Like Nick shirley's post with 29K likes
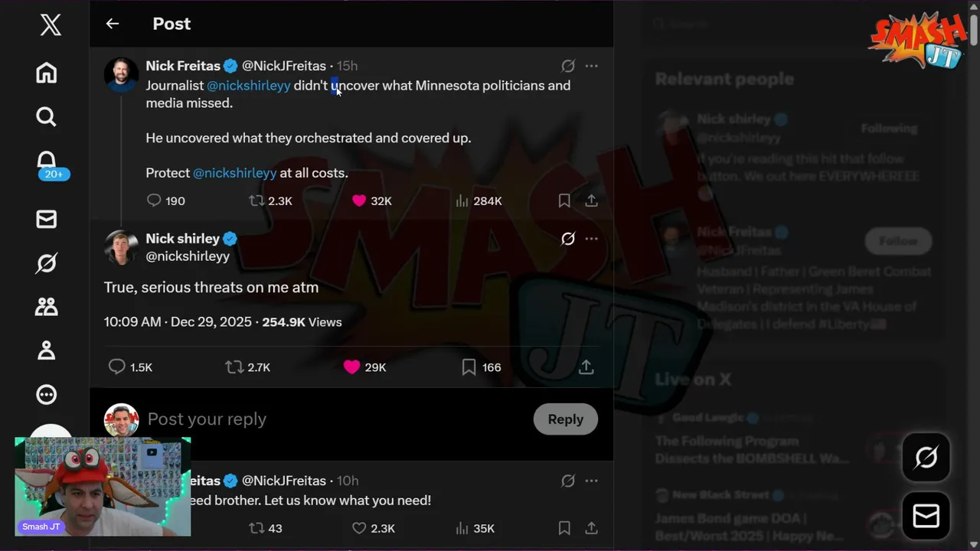This screenshot has width=980, height=551. pos(351,367)
